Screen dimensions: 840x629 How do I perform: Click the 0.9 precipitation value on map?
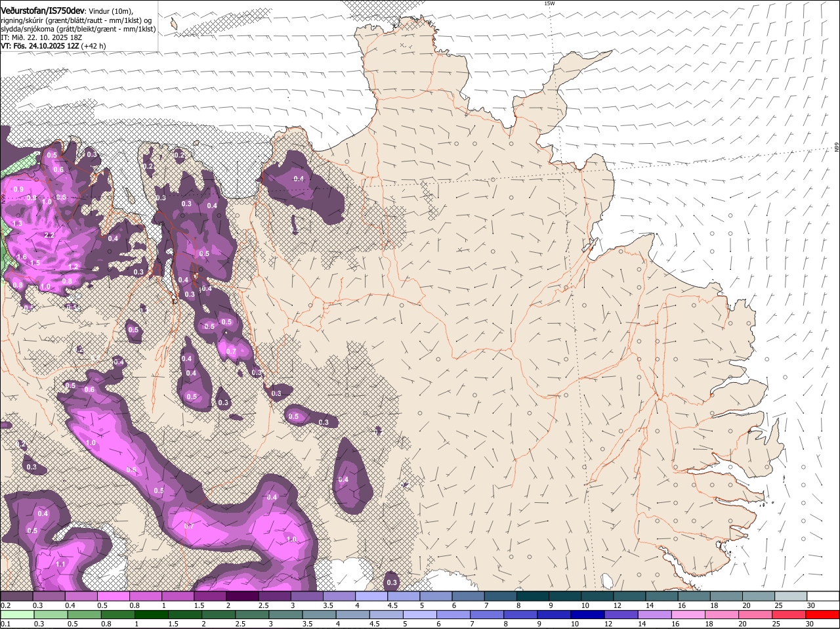click(x=18, y=189)
